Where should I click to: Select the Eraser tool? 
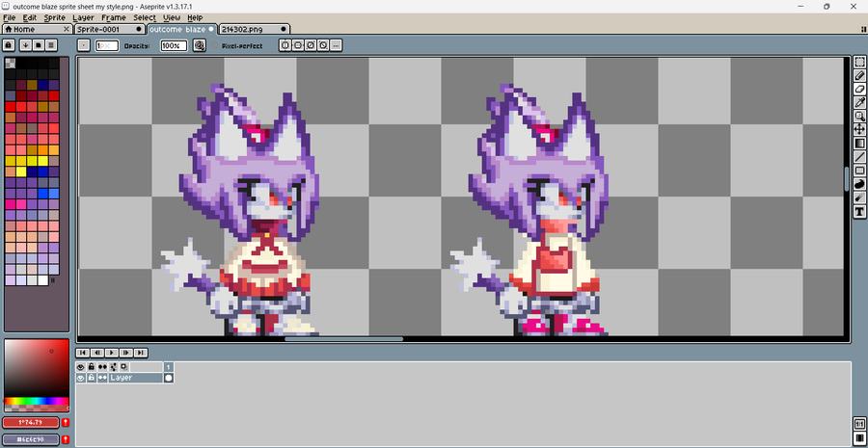click(859, 89)
